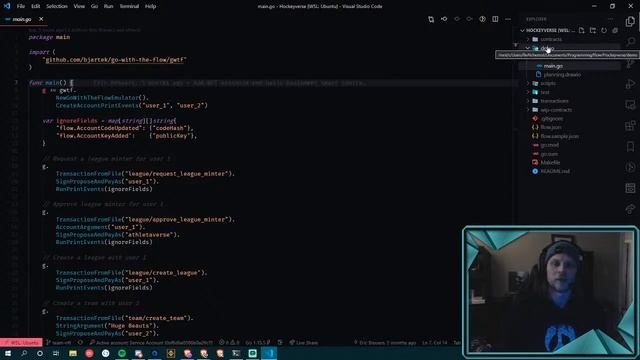Click "league/create_league" string in code

[164, 273]
